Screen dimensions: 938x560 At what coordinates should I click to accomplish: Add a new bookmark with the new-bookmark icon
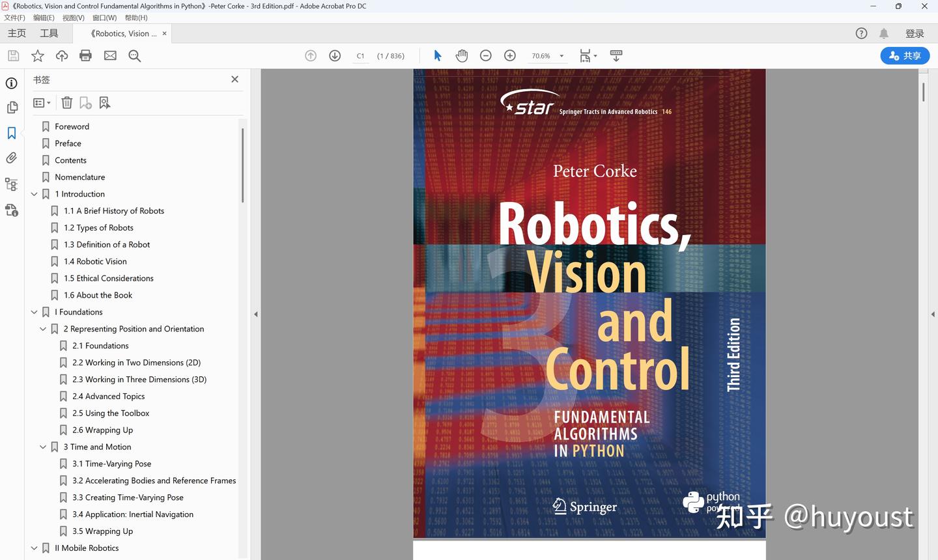pyautogui.click(x=85, y=102)
